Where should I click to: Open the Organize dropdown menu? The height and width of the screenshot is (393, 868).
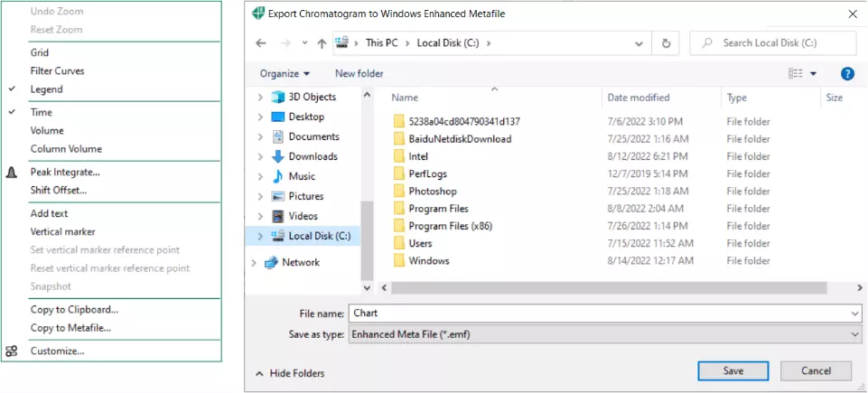(285, 74)
